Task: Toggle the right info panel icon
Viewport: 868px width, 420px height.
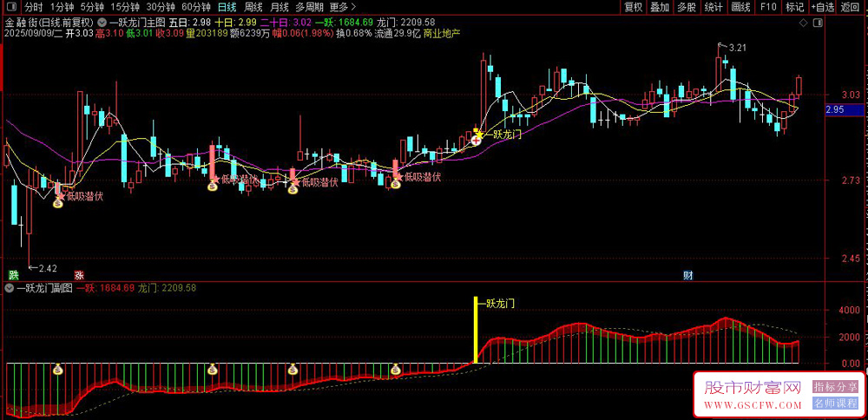Action: [x=818, y=23]
